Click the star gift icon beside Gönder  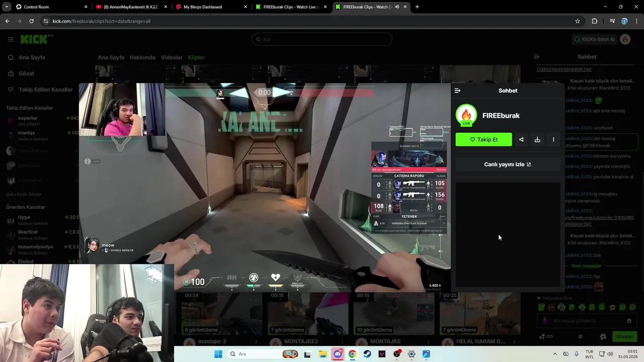(603, 337)
